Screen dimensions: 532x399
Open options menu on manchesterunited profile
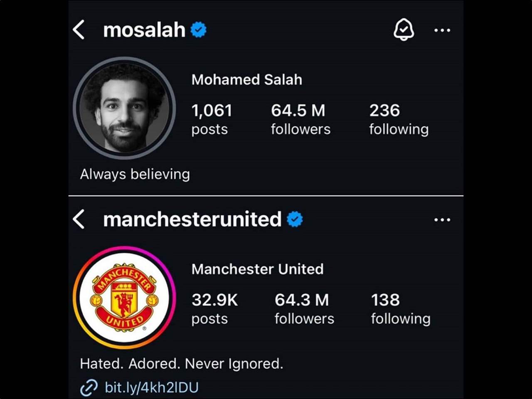[x=442, y=219]
